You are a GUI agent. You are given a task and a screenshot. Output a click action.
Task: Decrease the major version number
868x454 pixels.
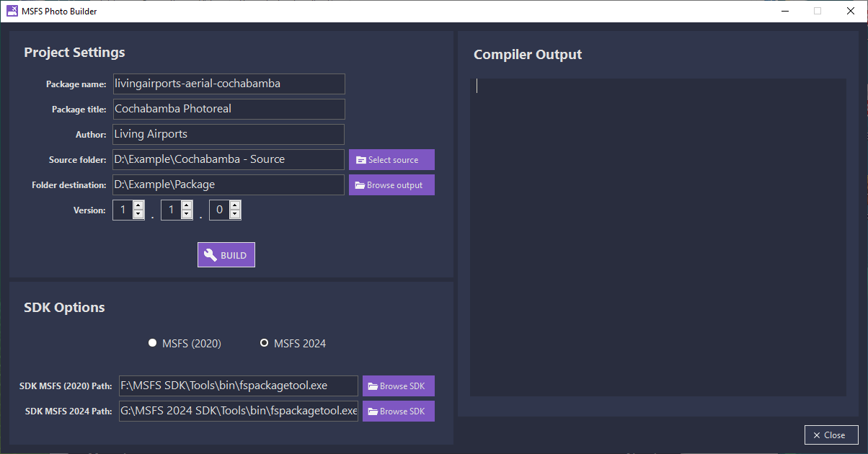pos(138,215)
